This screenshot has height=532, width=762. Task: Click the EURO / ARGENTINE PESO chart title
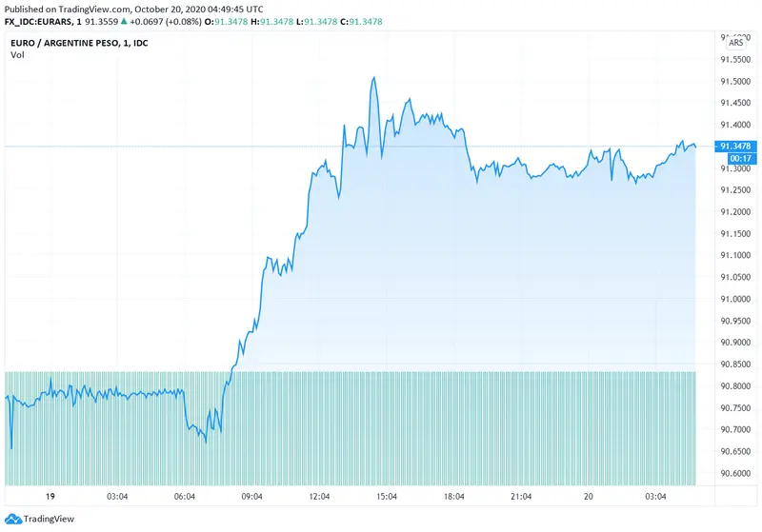tap(71, 43)
